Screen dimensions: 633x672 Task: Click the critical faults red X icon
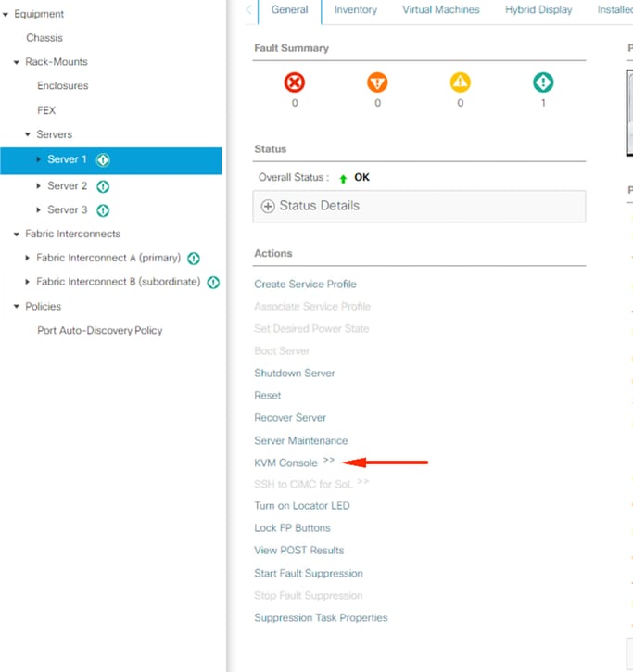coord(295,82)
